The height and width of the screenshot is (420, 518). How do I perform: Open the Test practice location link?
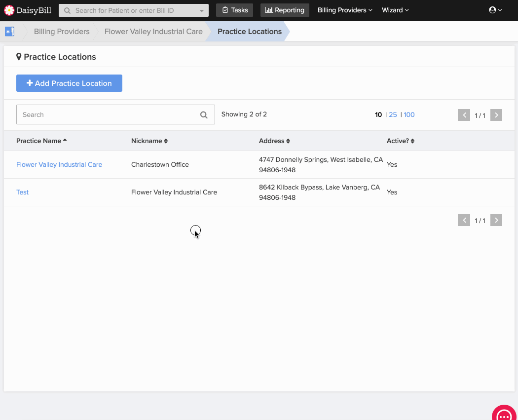tap(23, 192)
